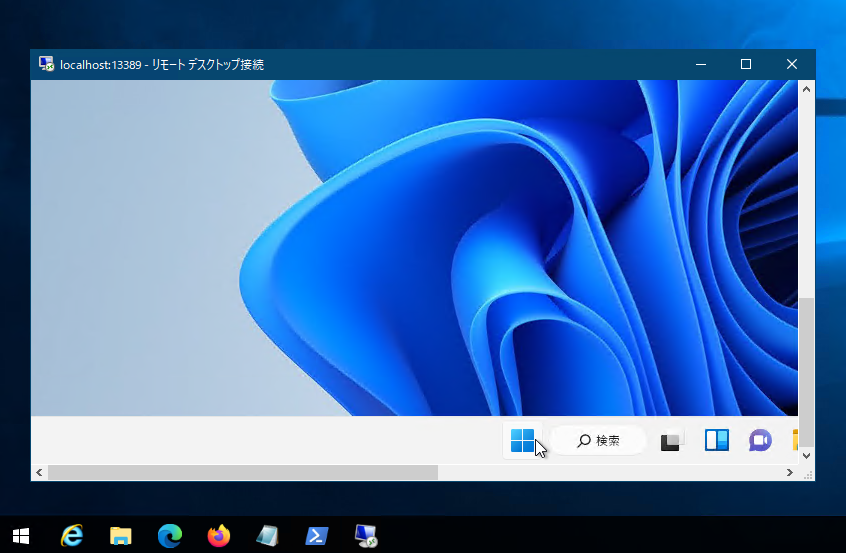
Task: Open the notepad-like app icon in host taskbar
Action: [268, 536]
